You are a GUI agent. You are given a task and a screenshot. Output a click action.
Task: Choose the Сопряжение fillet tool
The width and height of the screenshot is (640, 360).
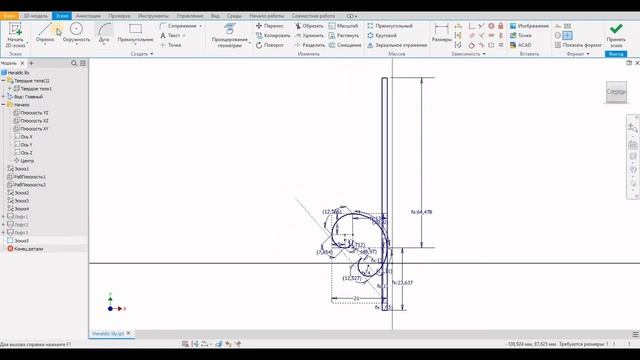pyautogui.click(x=178, y=26)
